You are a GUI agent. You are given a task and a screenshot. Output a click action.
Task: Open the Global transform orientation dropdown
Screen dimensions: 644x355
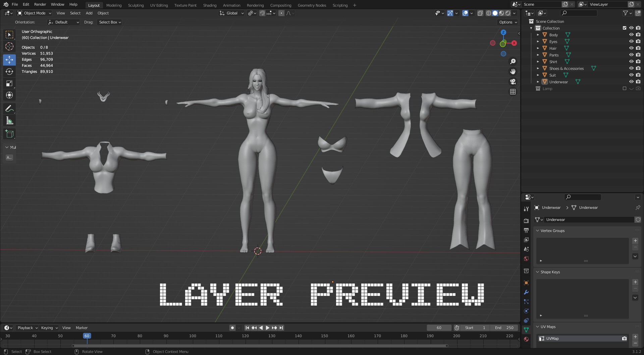[x=231, y=13]
